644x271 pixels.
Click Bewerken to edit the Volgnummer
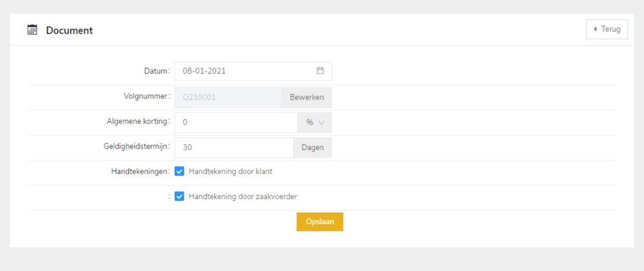click(x=307, y=98)
